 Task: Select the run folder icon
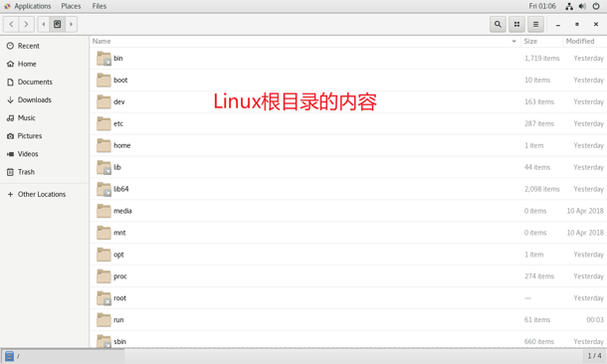pos(103,320)
